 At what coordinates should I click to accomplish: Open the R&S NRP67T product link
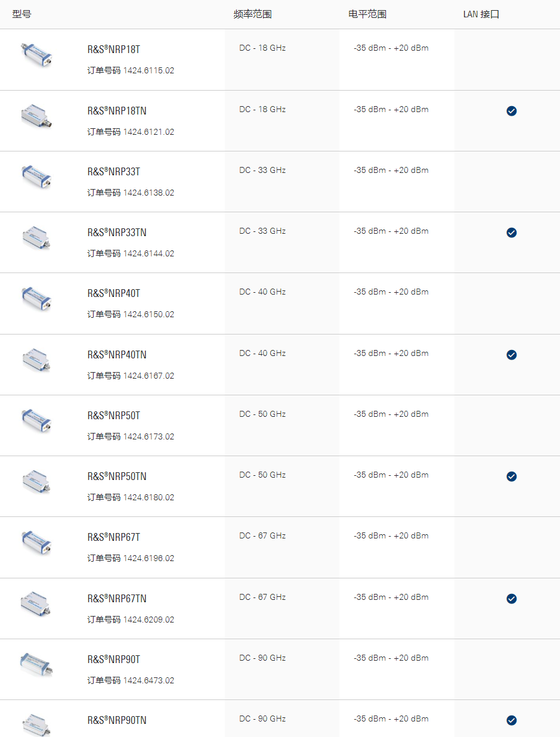(x=114, y=537)
